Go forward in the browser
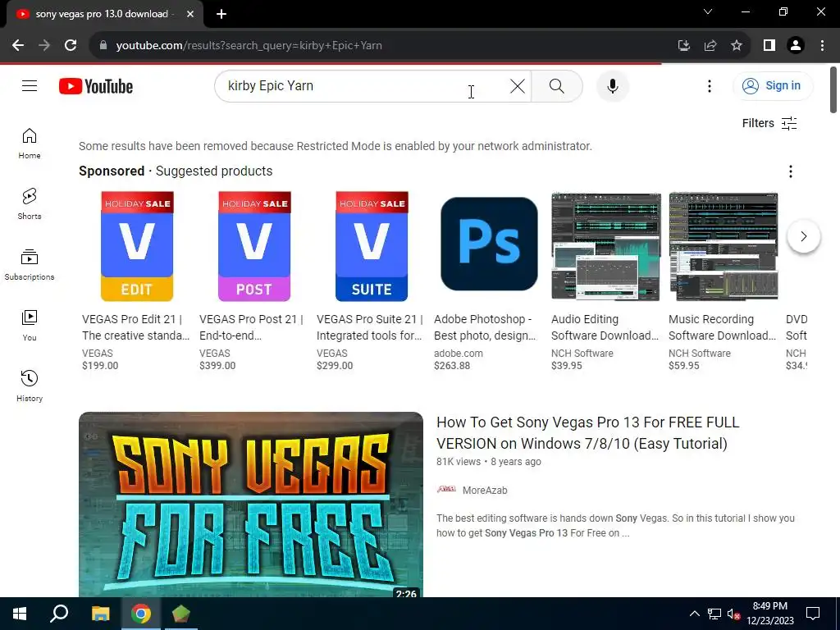This screenshot has height=630, width=840. click(x=44, y=46)
